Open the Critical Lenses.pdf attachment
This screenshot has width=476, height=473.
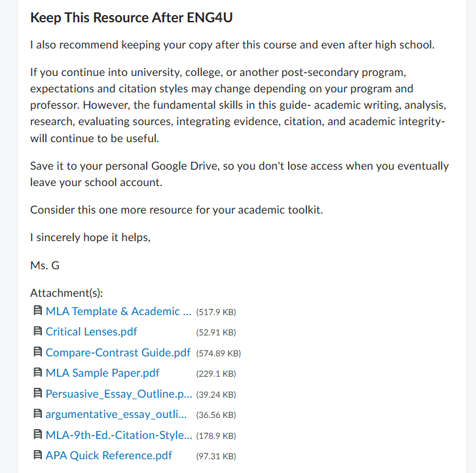pyautogui.click(x=92, y=331)
